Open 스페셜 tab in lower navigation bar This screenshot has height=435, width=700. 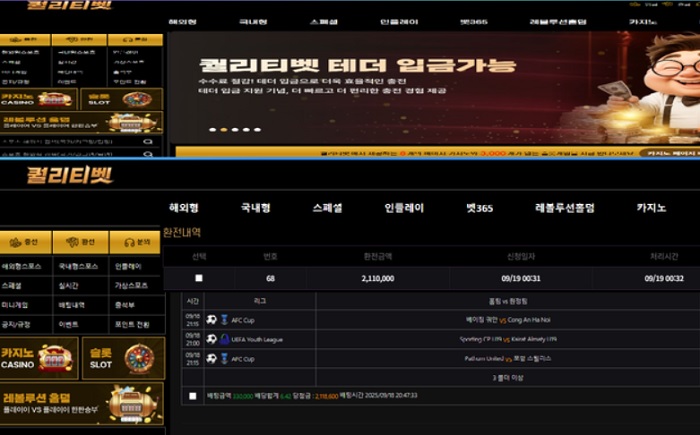(327, 208)
